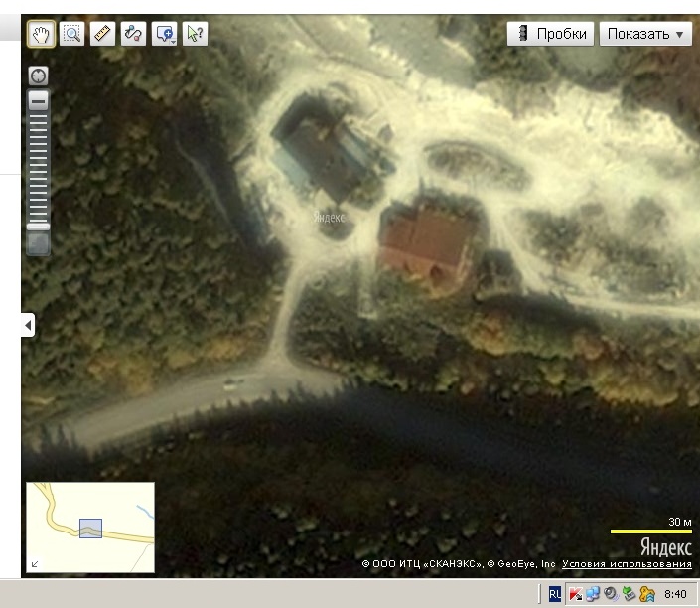Choose the ruler distance measurement tool
This screenshot has width=700, height=608.
pos(102,33)
